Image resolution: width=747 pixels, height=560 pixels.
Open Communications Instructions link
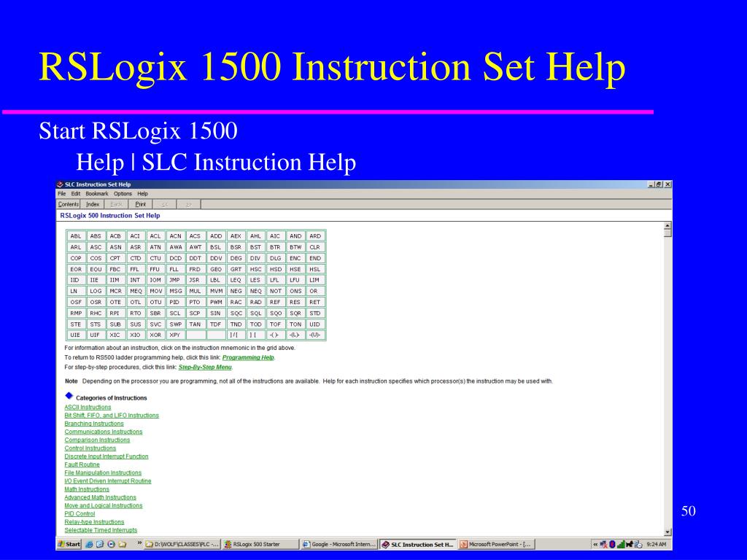tap(104, 432)
